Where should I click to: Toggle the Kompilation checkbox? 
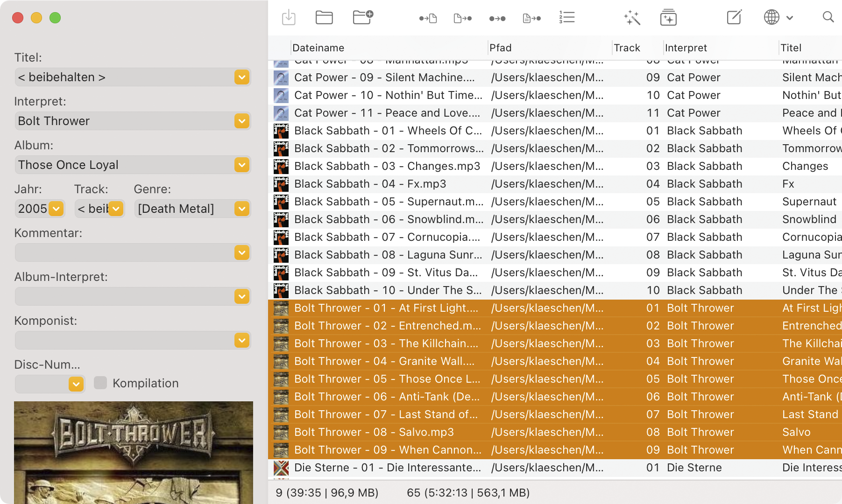click(100, 383)
